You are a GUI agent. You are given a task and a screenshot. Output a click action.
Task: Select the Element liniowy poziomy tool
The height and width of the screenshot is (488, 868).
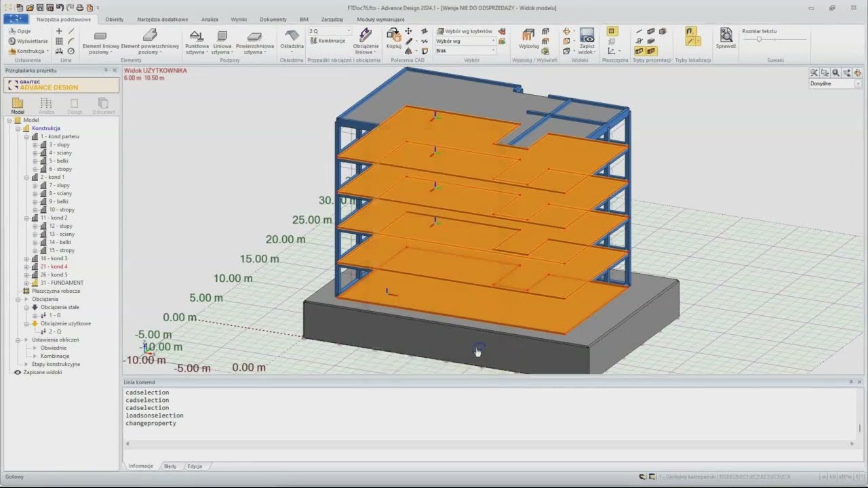(x=100, y=42)
